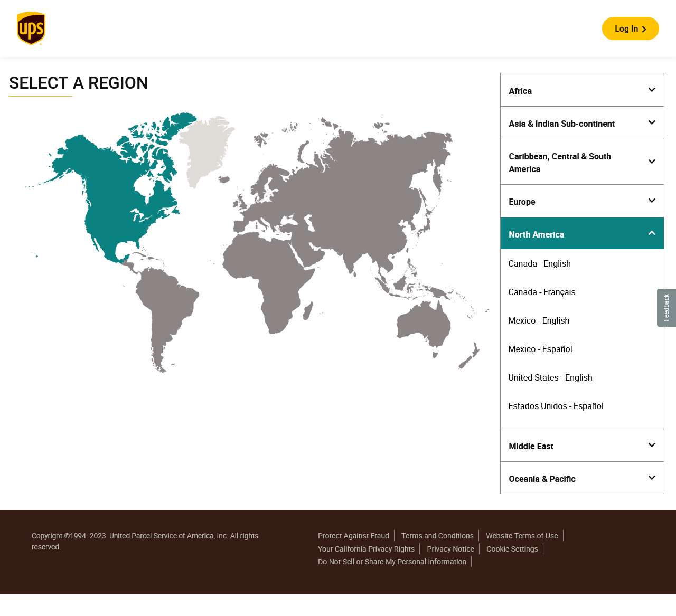Image resolution: width=676 pixels, height=616 pixels.
Task: Select Estados Unidos - Español
Action: (556, 406)
